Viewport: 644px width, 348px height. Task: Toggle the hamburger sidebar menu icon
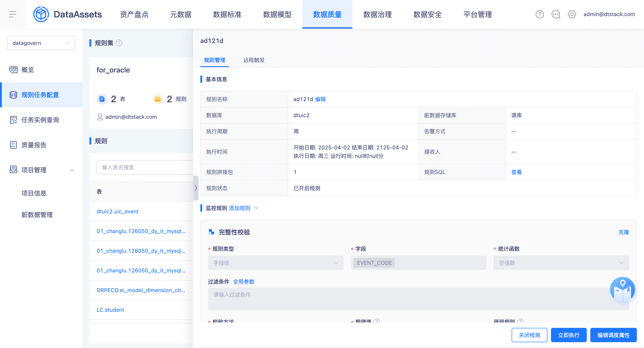(13, 14)
